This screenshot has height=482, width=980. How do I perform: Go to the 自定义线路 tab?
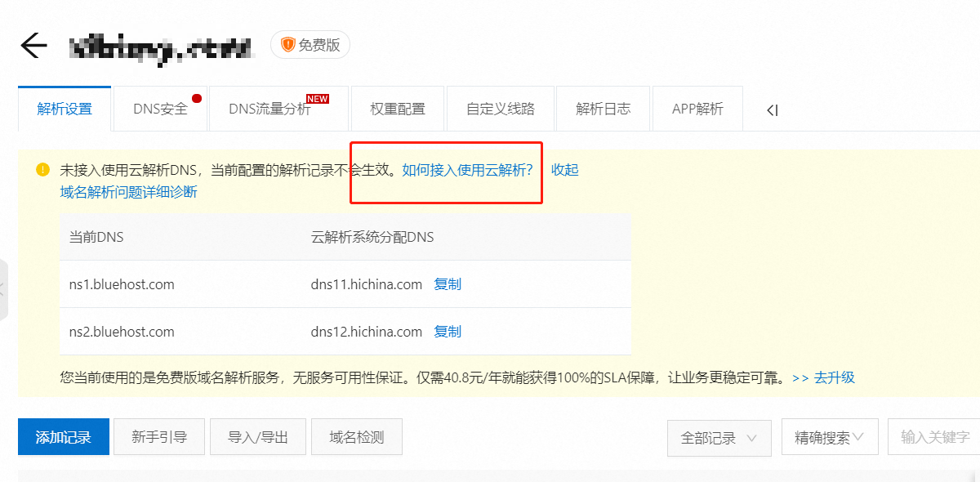[500, 109]
